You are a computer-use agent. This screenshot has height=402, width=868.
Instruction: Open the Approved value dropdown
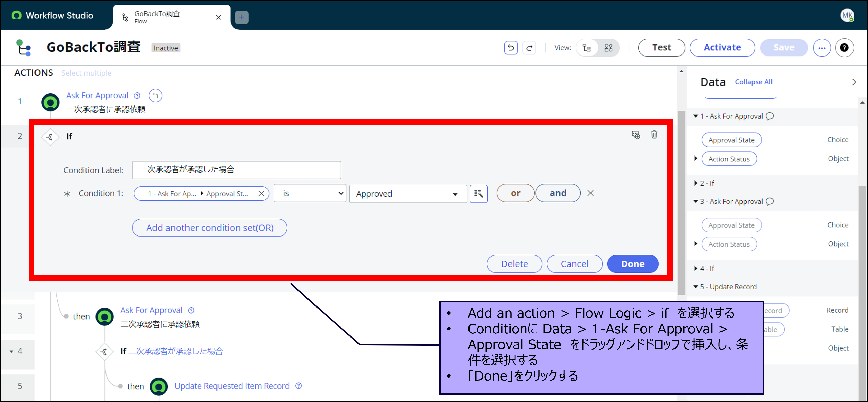[408, 194]
